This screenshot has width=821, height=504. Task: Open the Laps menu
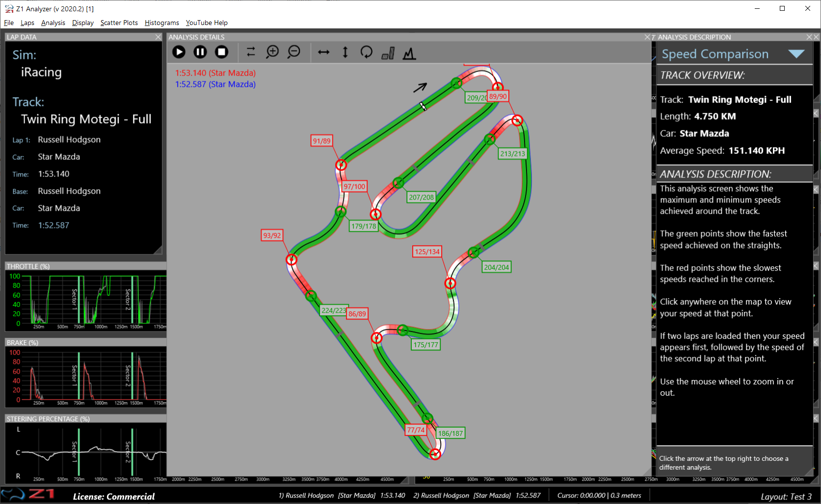[27, 23]
